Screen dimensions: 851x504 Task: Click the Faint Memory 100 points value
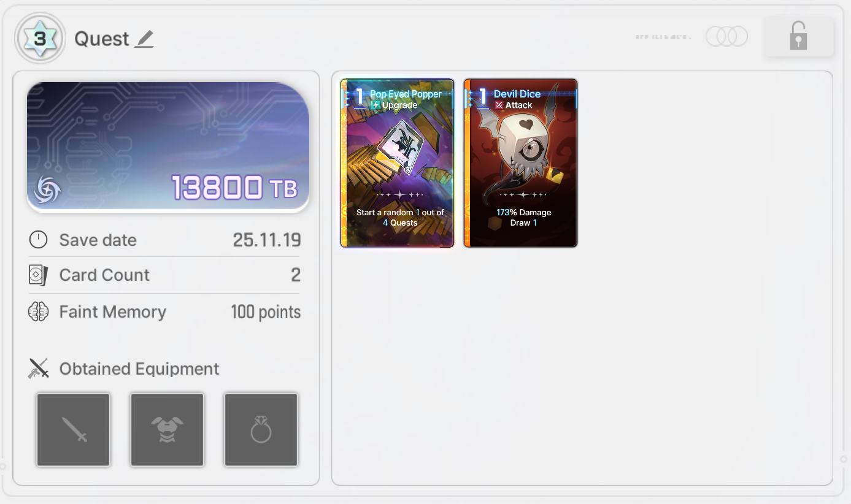click(x=266, y=312)
